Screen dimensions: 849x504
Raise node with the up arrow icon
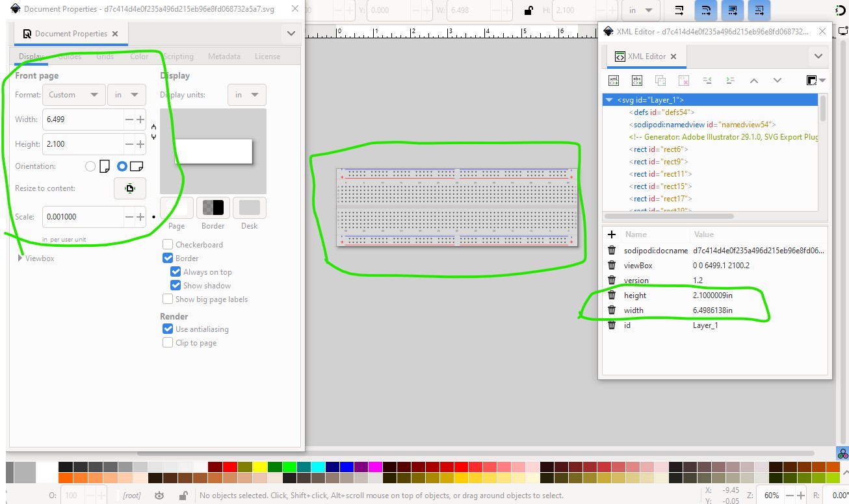pyautogui.click(x=754, y=81)
